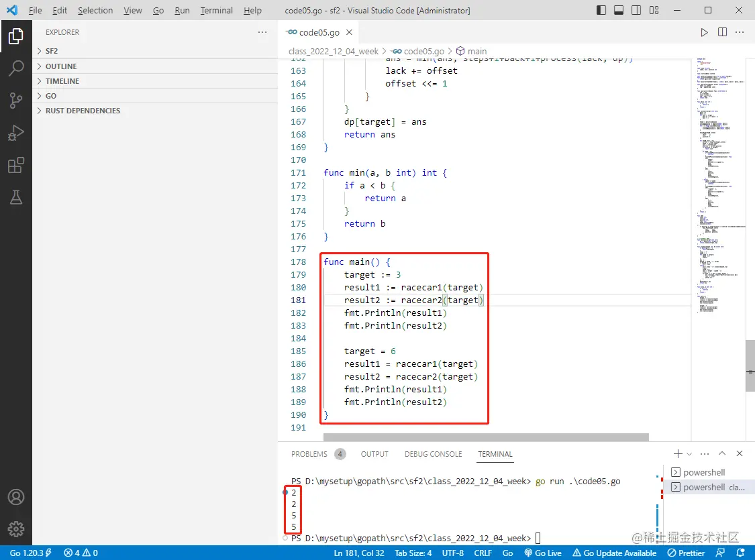
Task: Open the Selection menu
Action: (x=95, y=10)
